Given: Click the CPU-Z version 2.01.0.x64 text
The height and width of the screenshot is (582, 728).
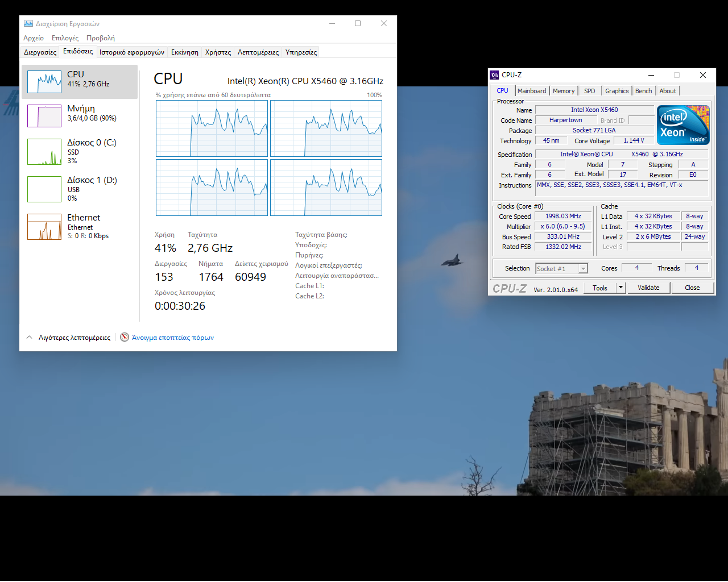Looking at the screenshot, I should (x=556, y=289).
